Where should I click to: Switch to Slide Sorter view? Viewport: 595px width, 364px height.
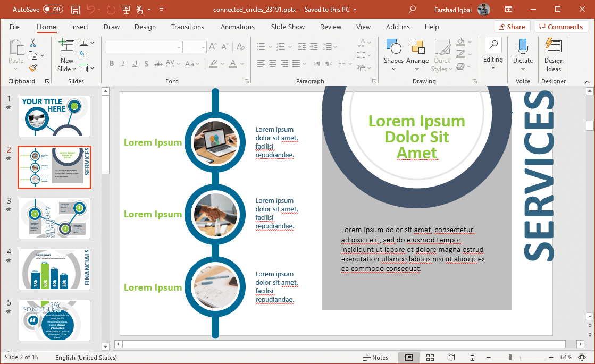[430, 358]
